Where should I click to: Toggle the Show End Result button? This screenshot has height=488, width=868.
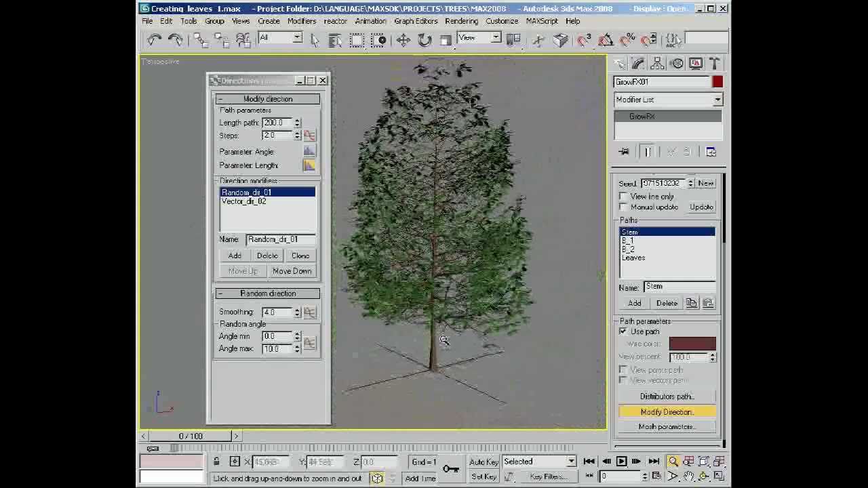click(647, 152)
